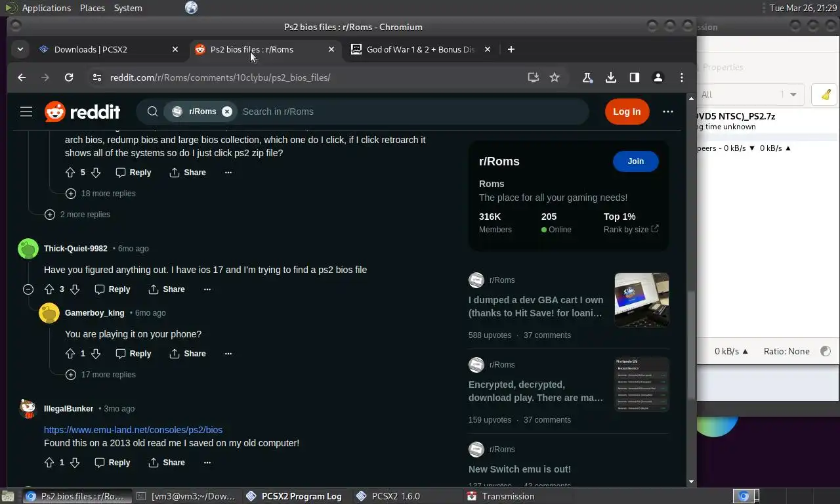This screenshot has width=840, height=504.
Task: Expand 18 more replies
Action: [100, 194]
